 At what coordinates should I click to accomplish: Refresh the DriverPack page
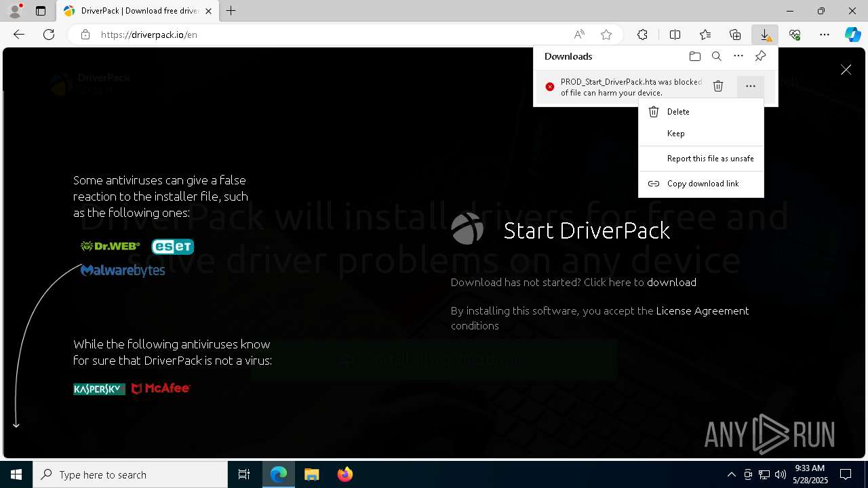49,35
